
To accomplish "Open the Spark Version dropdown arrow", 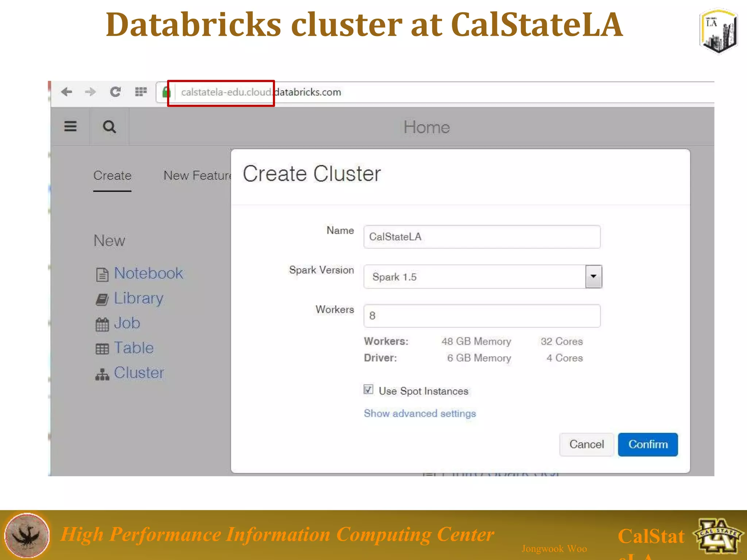I will (x=593, y=277).
